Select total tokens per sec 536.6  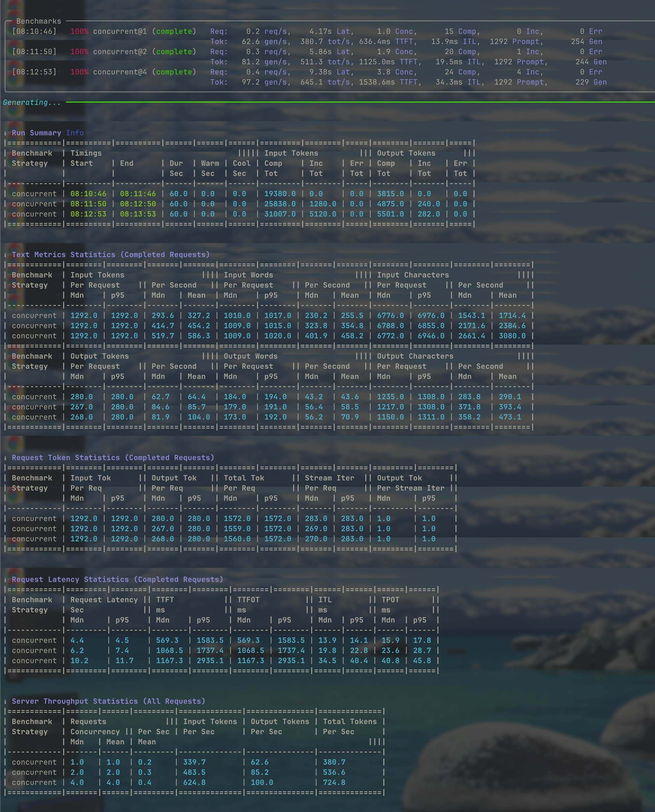pos(334,772)
